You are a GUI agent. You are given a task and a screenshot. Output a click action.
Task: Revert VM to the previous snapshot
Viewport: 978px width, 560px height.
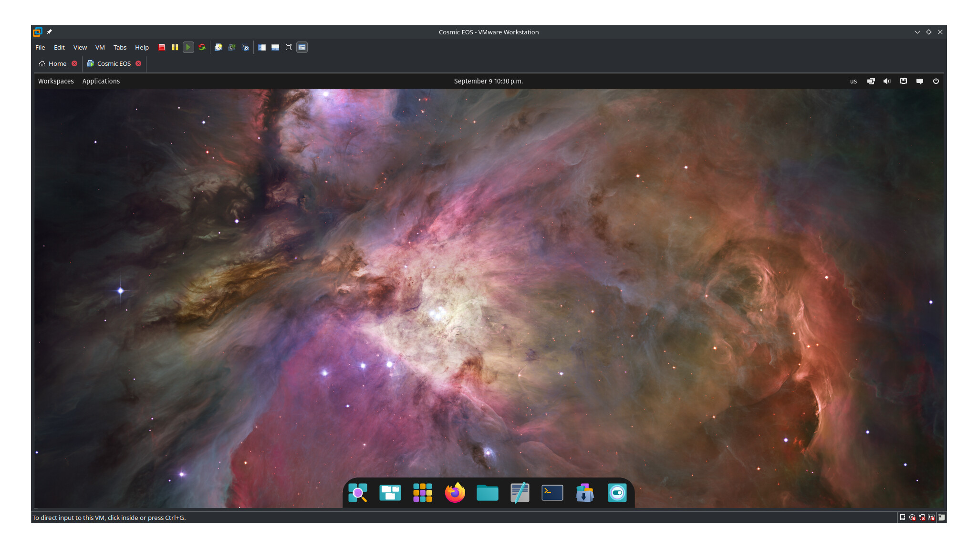(232, 47)
